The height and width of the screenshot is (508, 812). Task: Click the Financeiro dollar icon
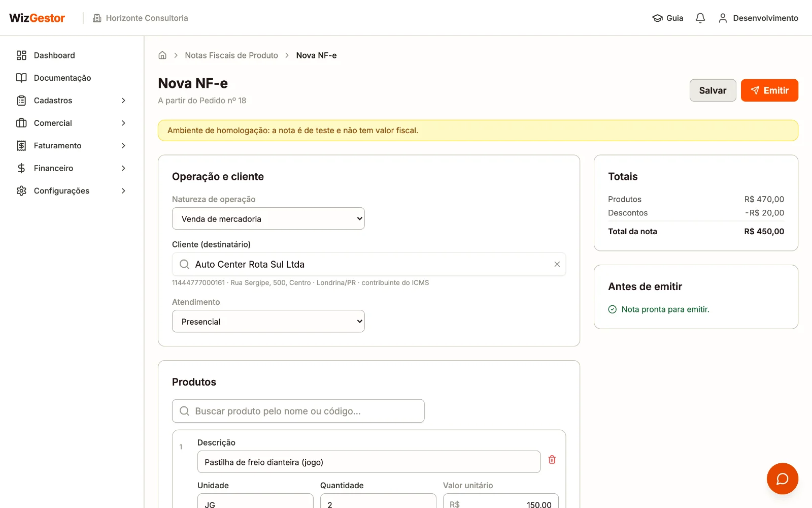21,168
